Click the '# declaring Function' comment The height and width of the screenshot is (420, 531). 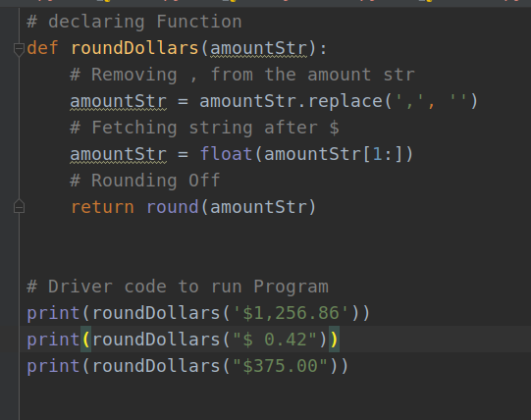pyautogui.click(x=134, y=22)
